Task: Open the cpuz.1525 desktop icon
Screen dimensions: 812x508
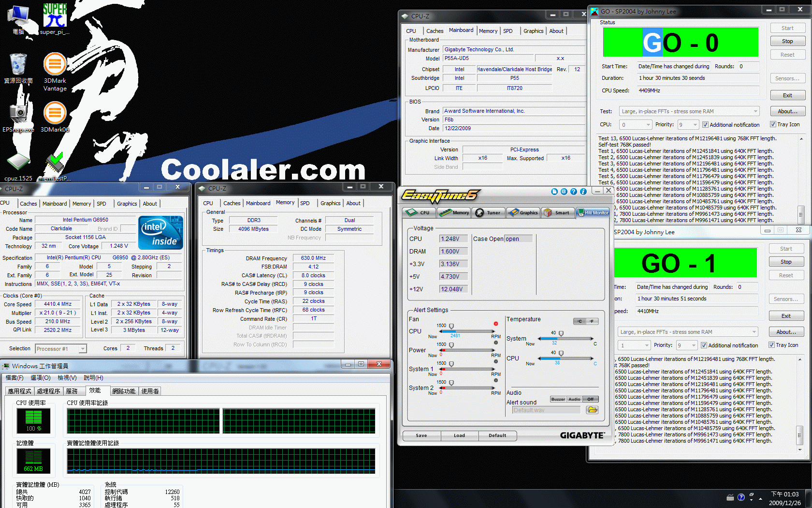Action: (18, 167)
